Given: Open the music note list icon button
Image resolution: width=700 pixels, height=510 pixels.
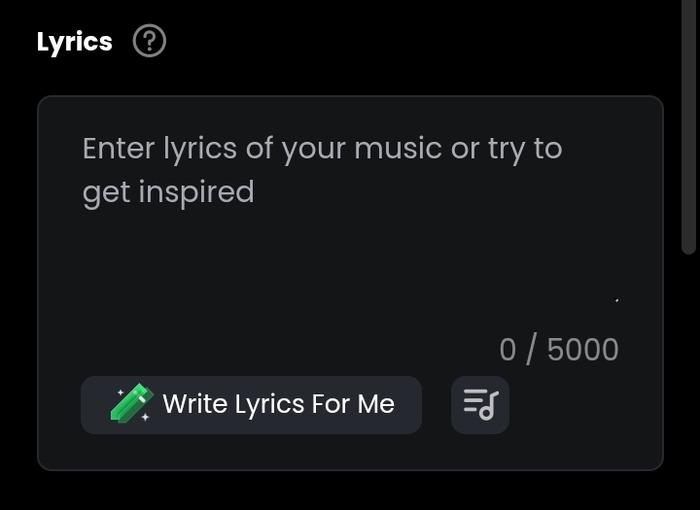Looking at the screenshot, I should click(480, 404).
